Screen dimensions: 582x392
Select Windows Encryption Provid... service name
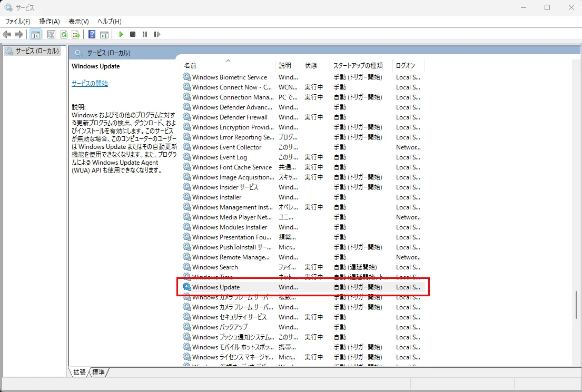(x=233, y=127)
